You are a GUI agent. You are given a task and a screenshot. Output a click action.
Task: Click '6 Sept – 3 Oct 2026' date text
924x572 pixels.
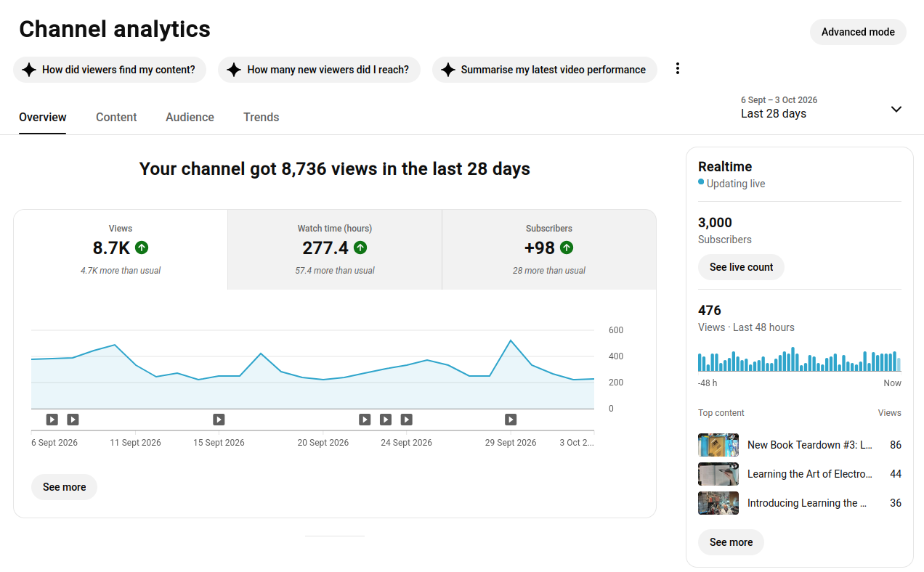(x=779, y=100)
